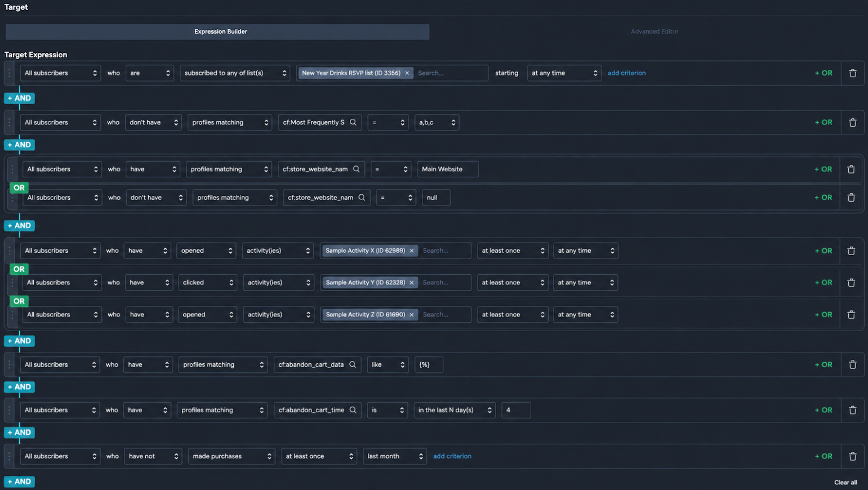Viewport: 868px width, 490px height.
Task: Open 'subscribed to any of list(s)' dropdown
Action: pos(235,73)
